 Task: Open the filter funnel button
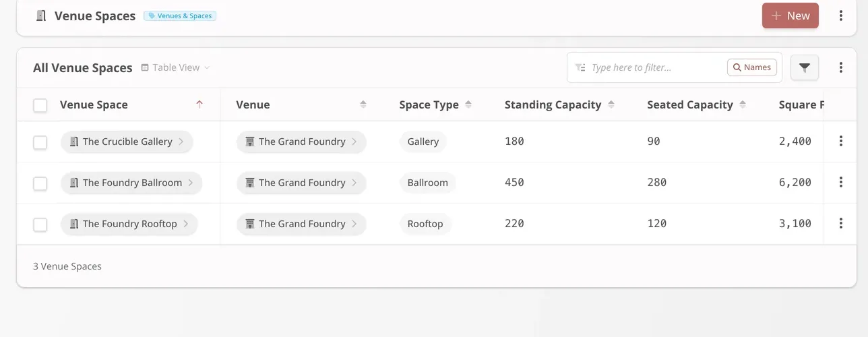click(x=804, y=67)
